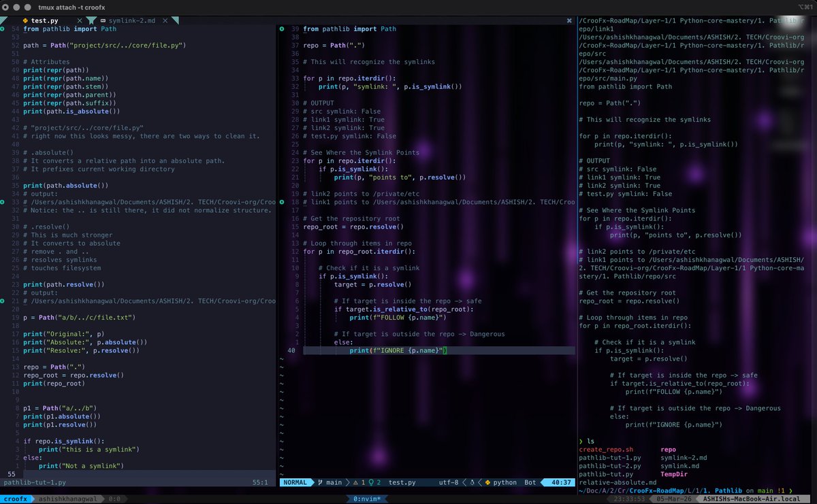
Task: Click the Linux penguin file format icon
Action: pos(472,482)
